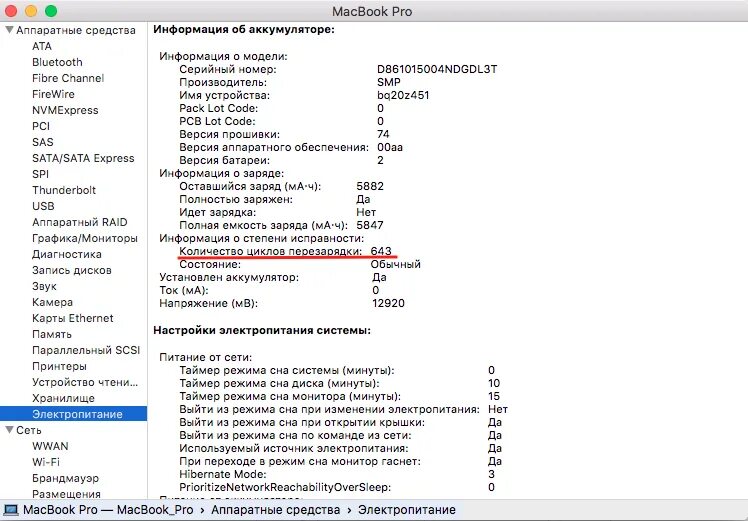Collapse the Сеть tree section

9,430
